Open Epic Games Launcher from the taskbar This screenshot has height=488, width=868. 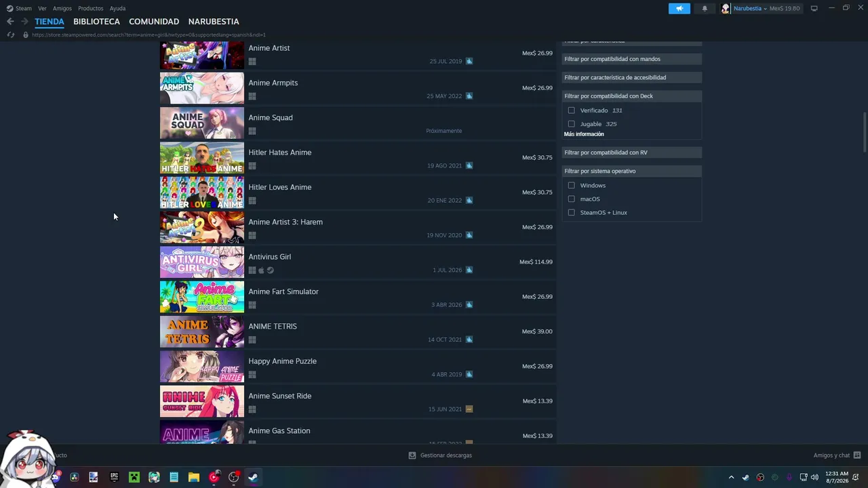tap(114, 477)
